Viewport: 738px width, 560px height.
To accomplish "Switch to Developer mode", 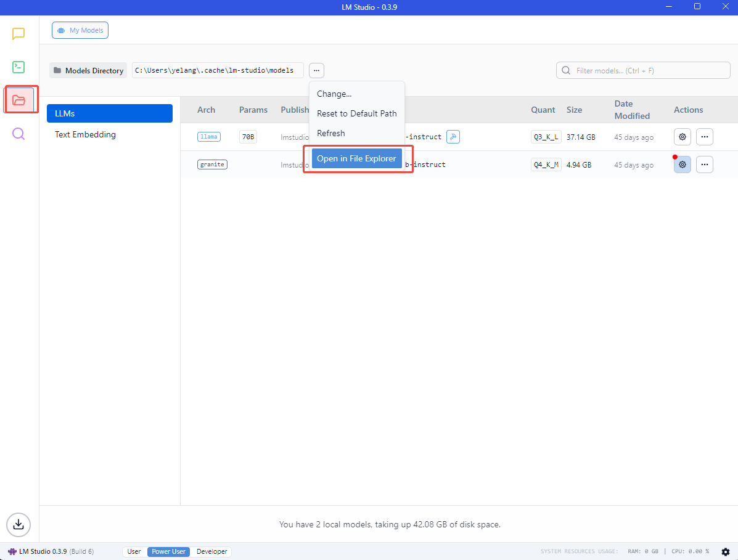I will pos(211,551).
